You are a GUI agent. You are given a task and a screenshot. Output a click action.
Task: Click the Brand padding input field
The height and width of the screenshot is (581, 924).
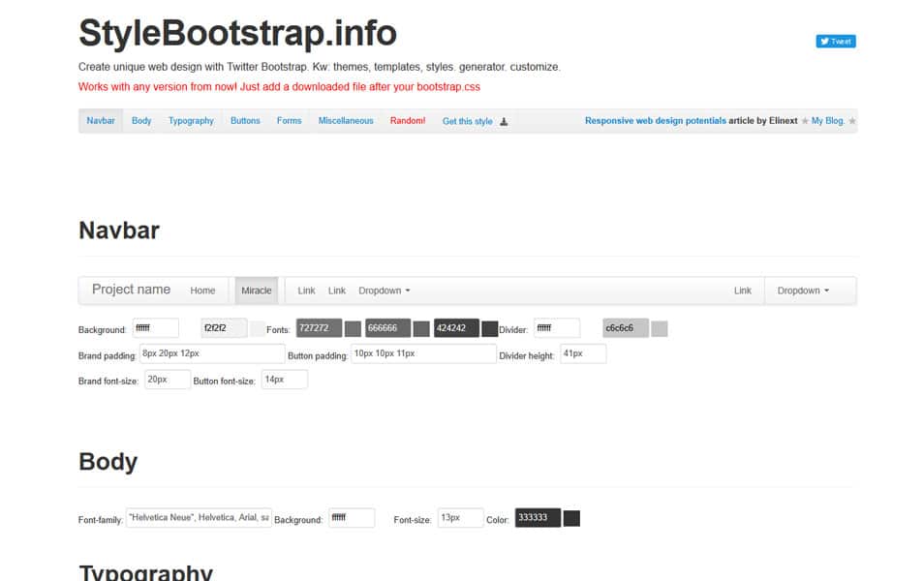coord(212,353)
